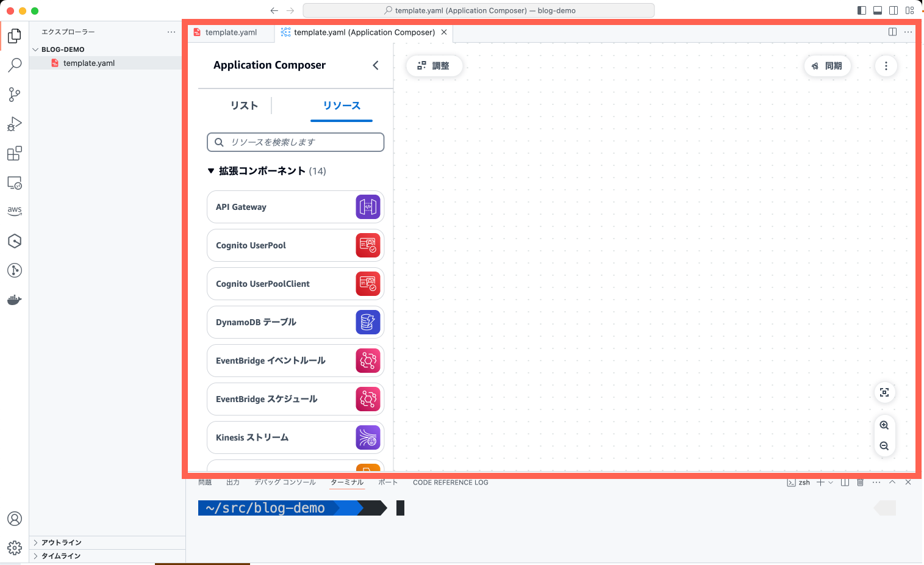Collapse the Application Composer side panel
Image resolution: width=924 pixels, height=565 pixels.
coord(376,65)
